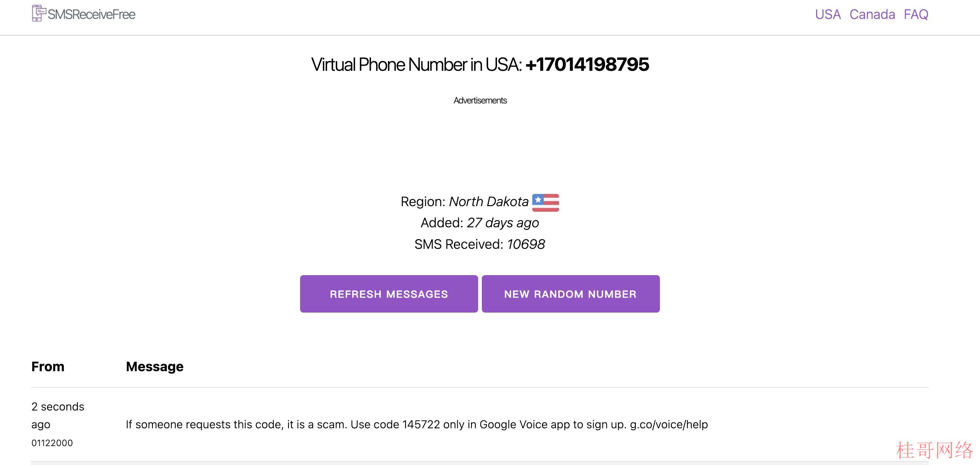Click the Message column header
Viewport: 980px width, 465px height.
(x=154, y=366)
